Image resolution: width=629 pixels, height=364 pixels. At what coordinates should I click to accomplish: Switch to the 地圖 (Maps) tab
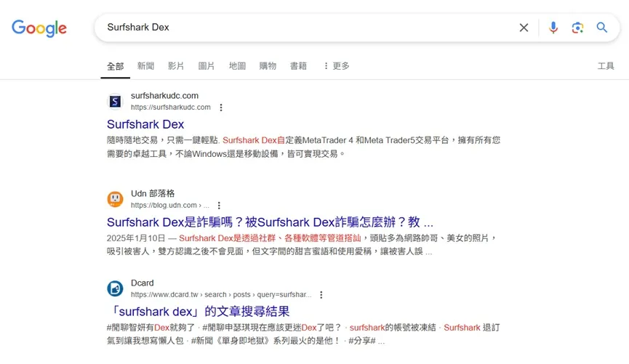(x=237, y=65)
